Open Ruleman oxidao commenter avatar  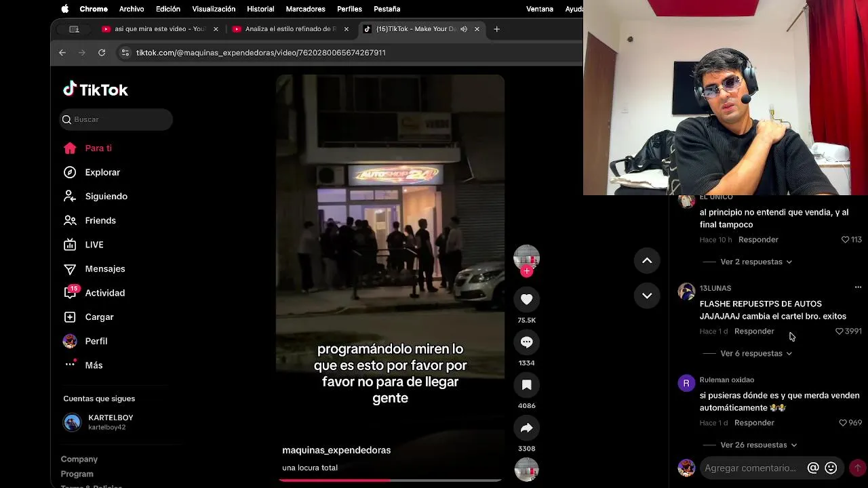[x=686, y=383]
